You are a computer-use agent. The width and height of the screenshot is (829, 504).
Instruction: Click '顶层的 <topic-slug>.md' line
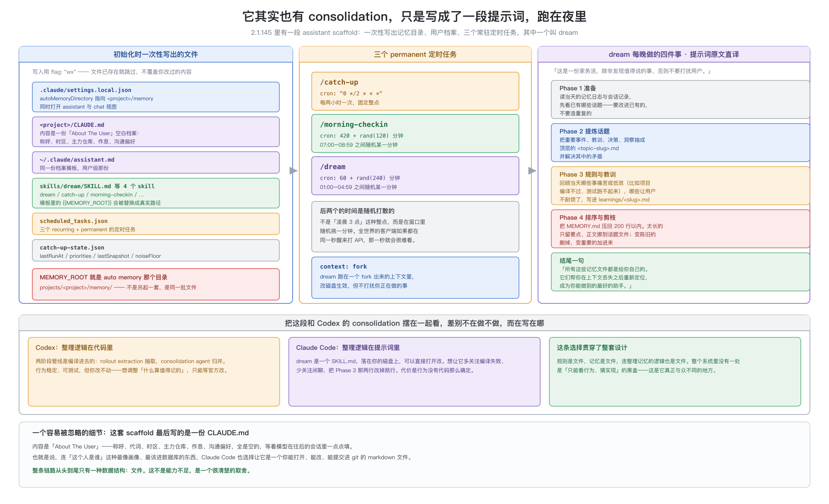589,148
